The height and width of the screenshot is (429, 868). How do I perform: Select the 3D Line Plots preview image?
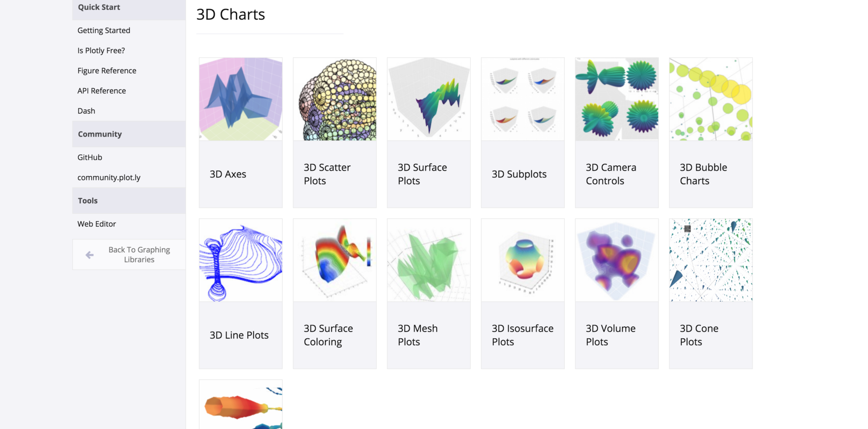click(x=241, y=260)
